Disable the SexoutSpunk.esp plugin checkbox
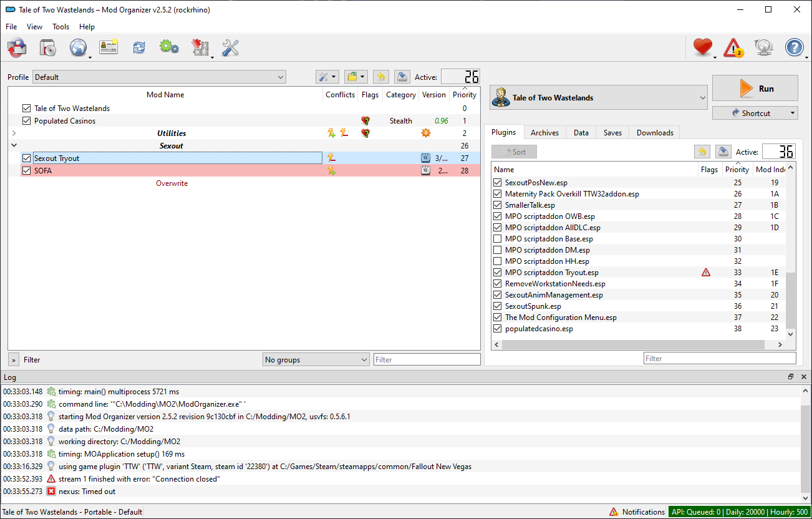The height and width of the screenshot is (519, 812). click(x=497, y=306)
